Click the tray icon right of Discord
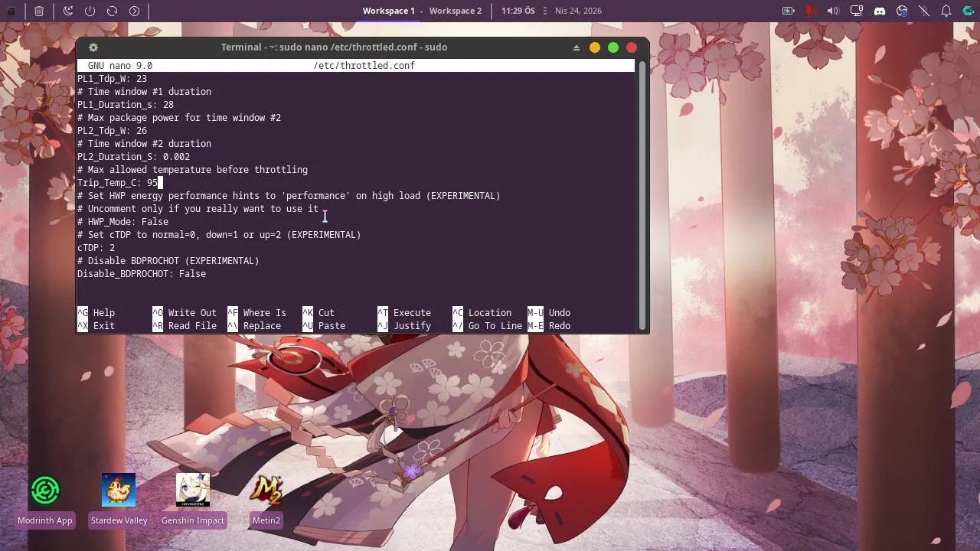The height and width of the screenshot is (551, 980). [902, 11]
